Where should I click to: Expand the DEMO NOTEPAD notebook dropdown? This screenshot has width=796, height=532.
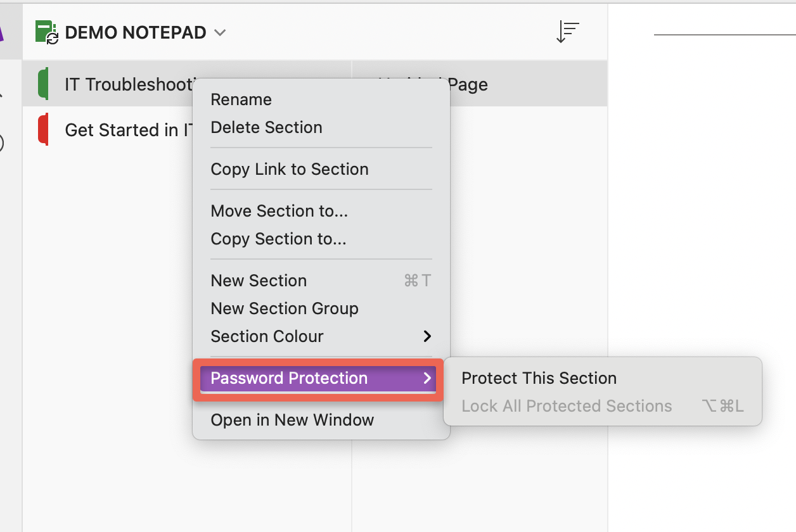coord(219,32)
